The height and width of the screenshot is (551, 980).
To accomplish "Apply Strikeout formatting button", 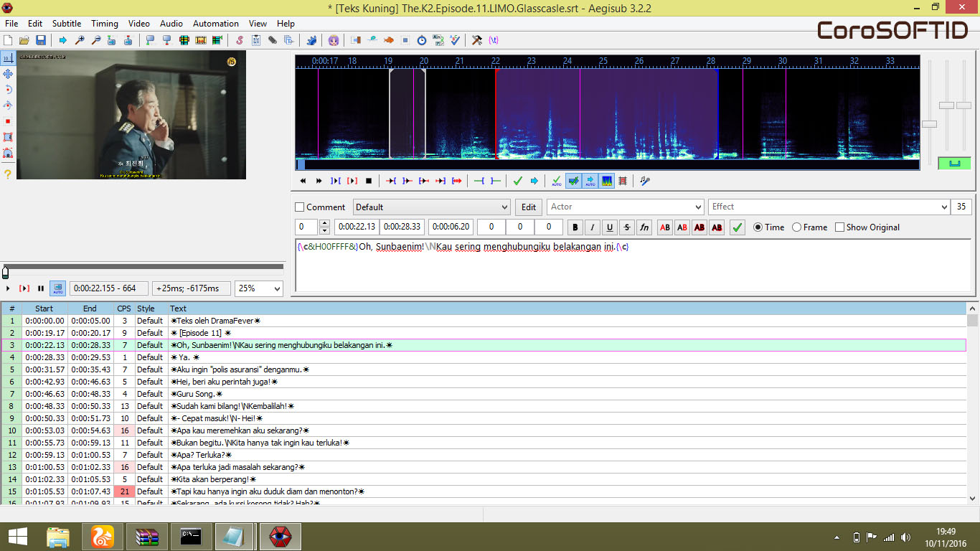I will 627,227.
